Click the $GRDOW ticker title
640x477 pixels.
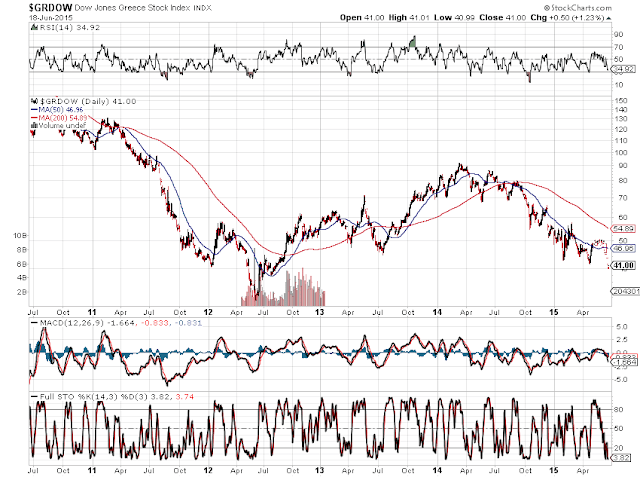[51, 7]
